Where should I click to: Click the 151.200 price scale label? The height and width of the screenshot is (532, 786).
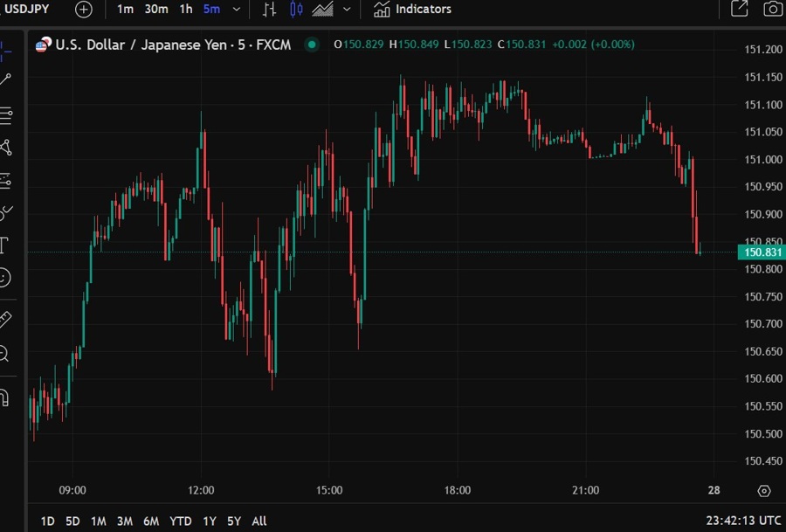click(763, 49)
